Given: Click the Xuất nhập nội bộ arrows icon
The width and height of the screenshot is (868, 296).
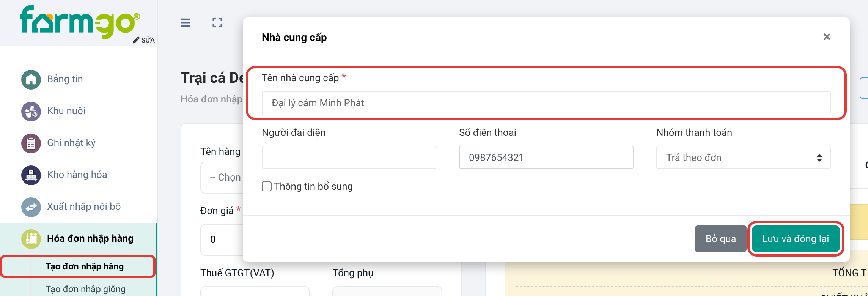Looking at the screenshot, I should pos(31,207).
